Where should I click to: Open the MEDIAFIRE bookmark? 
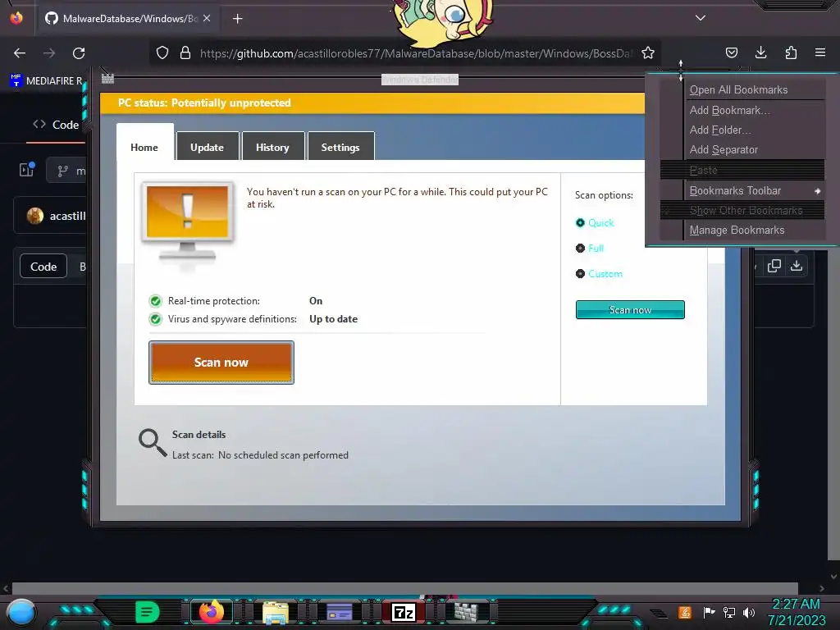coord(46,81)
